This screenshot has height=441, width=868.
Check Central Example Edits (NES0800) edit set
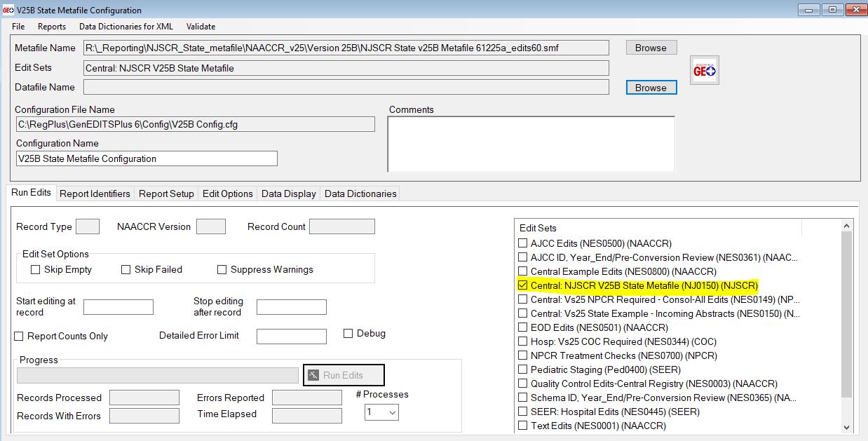tap(522, 271)
